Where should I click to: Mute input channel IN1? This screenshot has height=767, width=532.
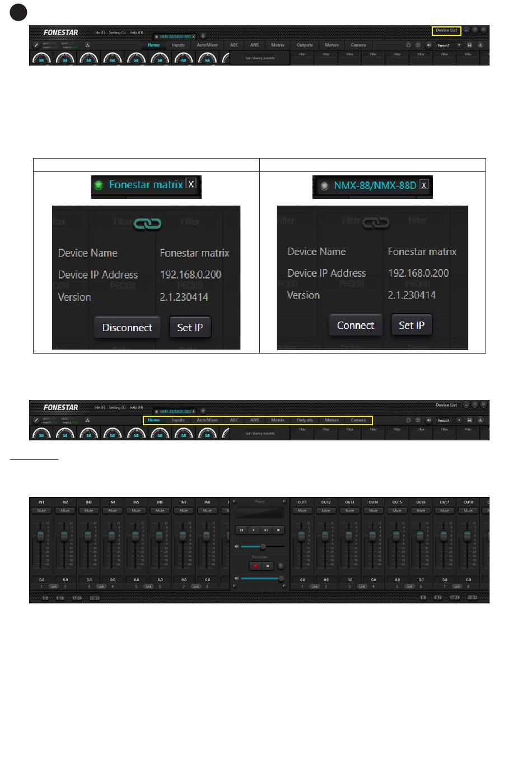pos(41,511)
